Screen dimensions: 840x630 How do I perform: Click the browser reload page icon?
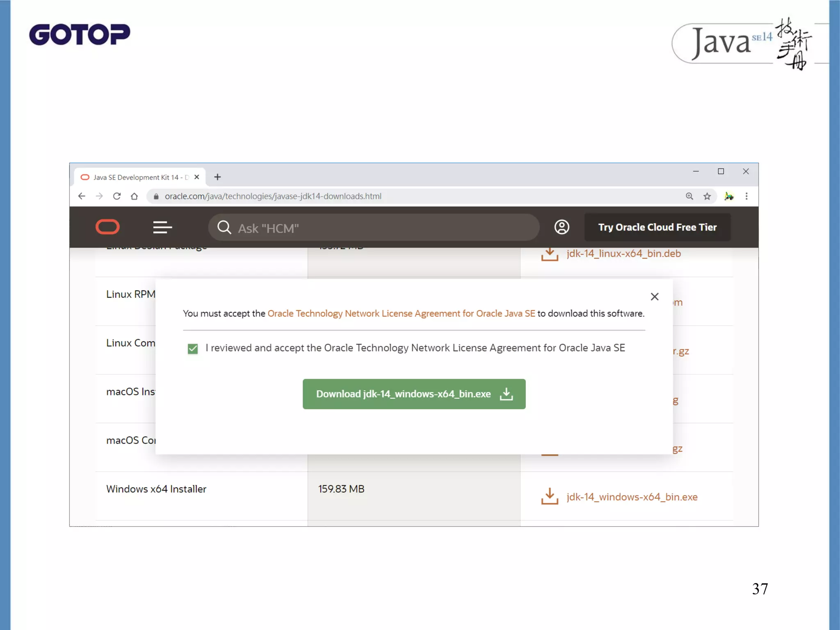117,196
